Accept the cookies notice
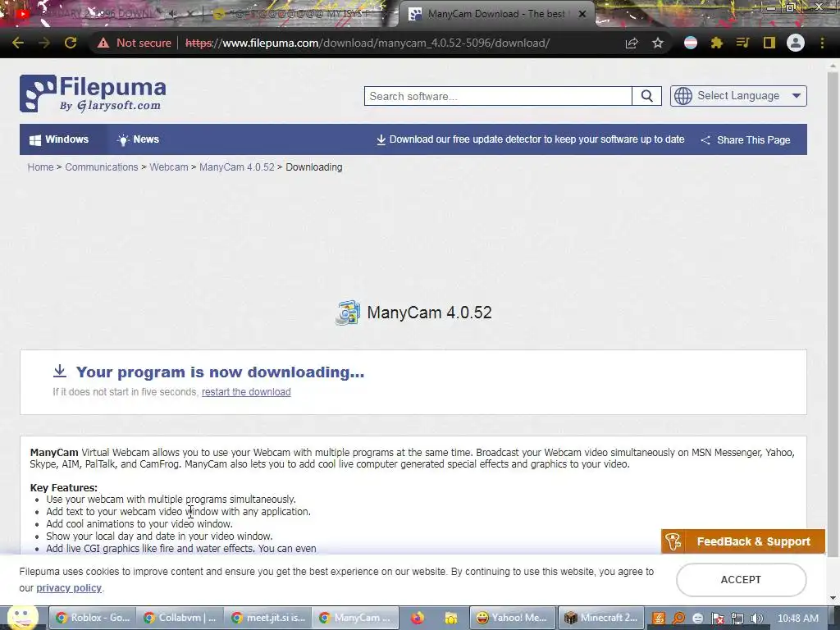This screenshot has width=840, height=630. pos(741,580)
